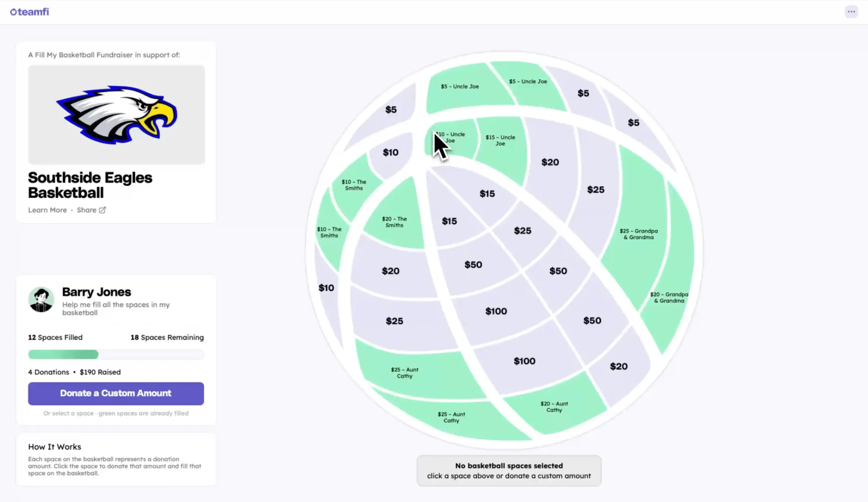Click Donate a Custom Amount button

116,393
